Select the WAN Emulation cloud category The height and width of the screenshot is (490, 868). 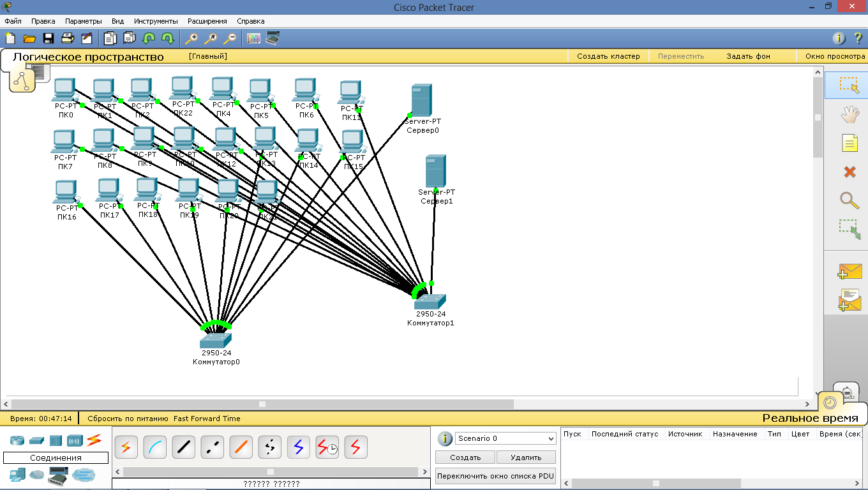click(38, 475)
